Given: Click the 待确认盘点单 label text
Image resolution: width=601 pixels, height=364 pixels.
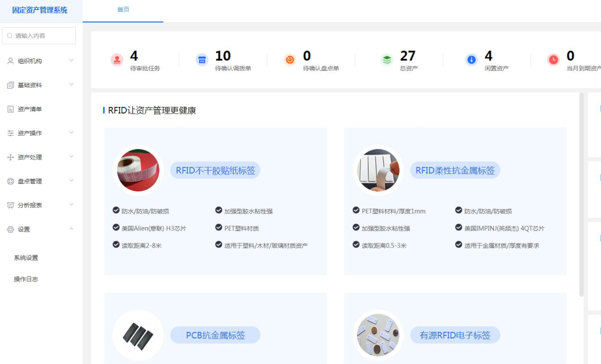Looking at the screenshot, I should (x=321, y=69).
